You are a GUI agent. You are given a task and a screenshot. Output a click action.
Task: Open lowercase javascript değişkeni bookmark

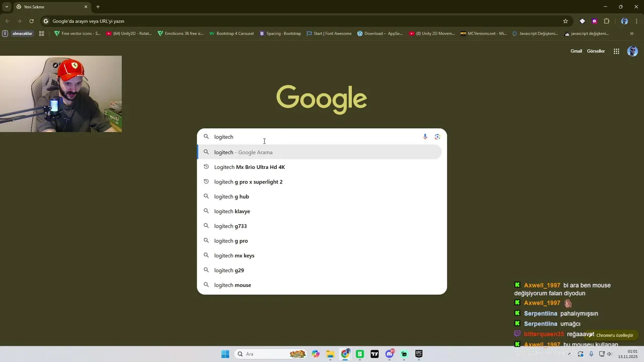tap(587, 34)
